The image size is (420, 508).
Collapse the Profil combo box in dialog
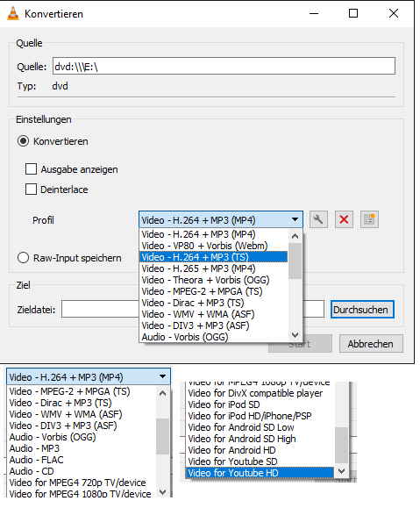tap(221, 220)
